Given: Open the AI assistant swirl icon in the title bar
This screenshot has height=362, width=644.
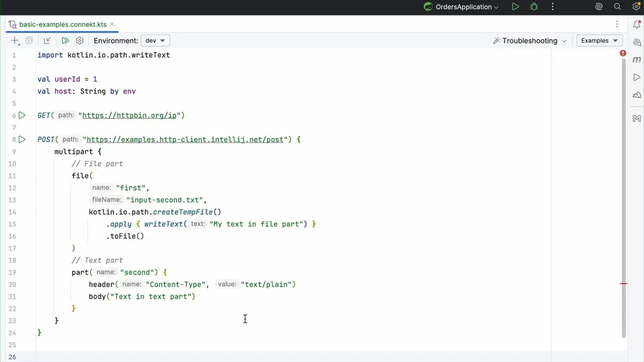Looking at the screenshot, I should point(599,7).
